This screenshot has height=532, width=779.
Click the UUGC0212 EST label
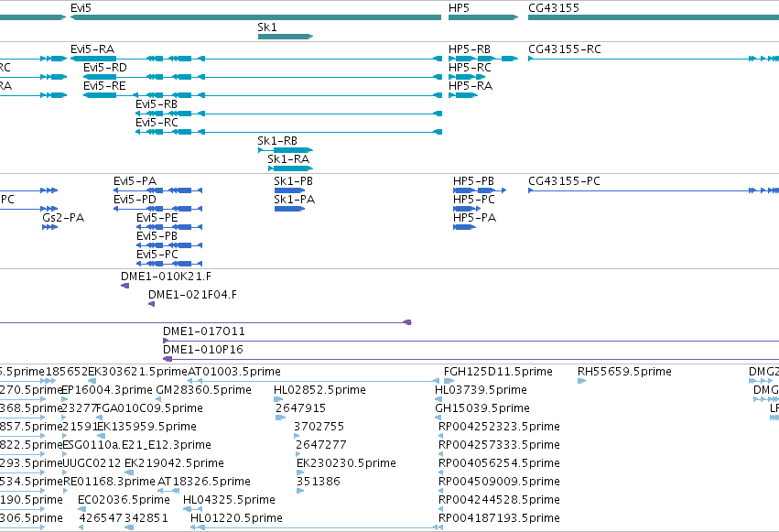[x=92, y=463]
